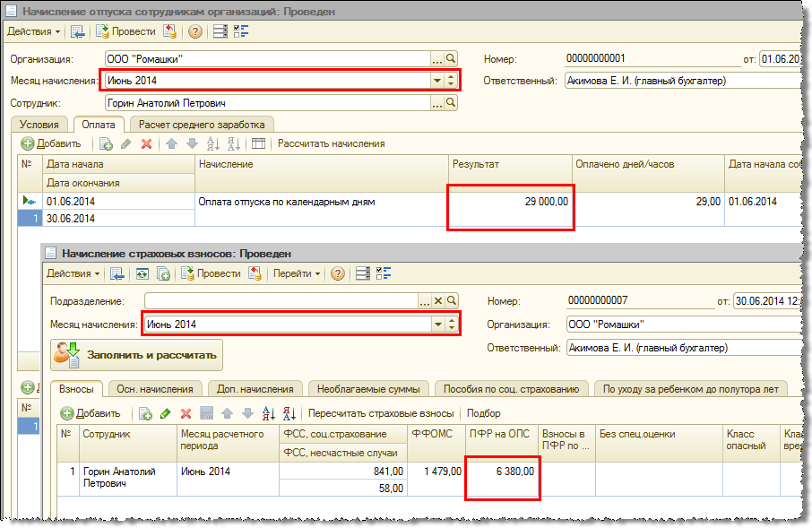Select Результат cell 29 000,00
Screen dimensions: 812x528
coord(510,210)
